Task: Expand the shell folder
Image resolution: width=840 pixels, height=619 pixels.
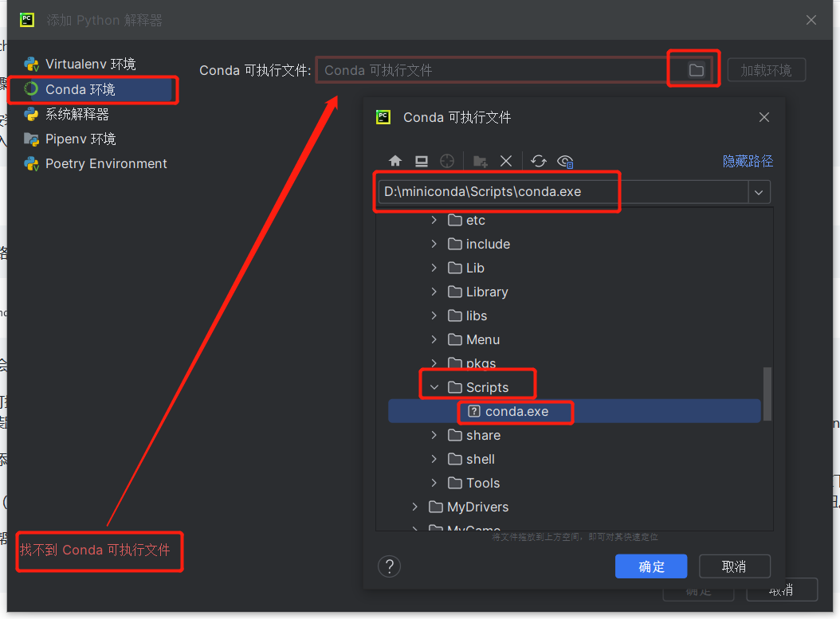Action: (x=434, y=459)
